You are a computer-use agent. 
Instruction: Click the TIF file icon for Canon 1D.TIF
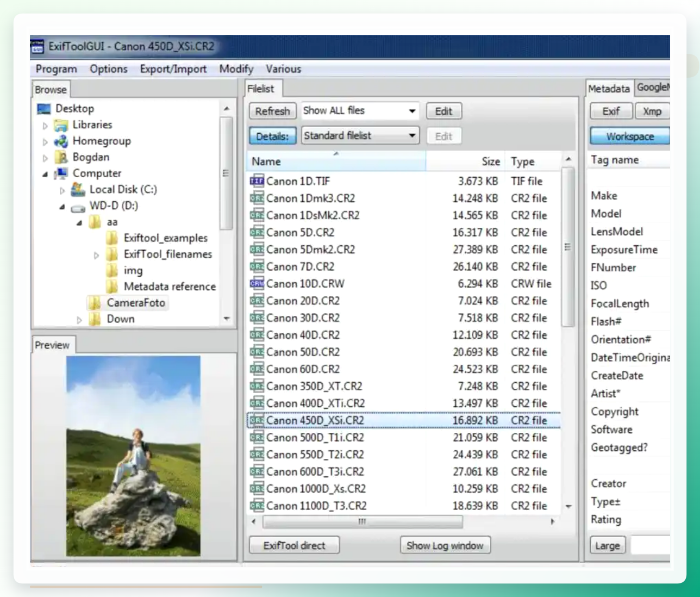pyautogui.click(x=257, y=181)
